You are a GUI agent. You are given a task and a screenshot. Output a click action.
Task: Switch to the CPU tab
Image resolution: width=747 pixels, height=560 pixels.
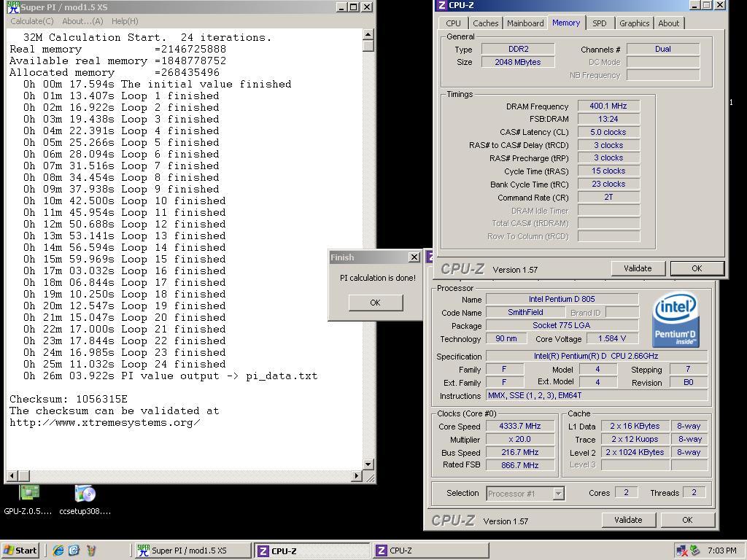(x=453, y=23)
